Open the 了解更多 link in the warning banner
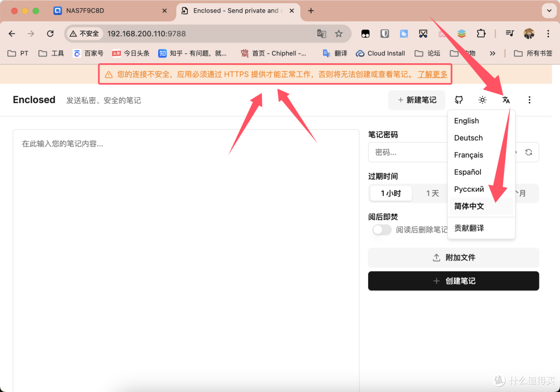This screenshot has width=560, height=392. point(432,74)
